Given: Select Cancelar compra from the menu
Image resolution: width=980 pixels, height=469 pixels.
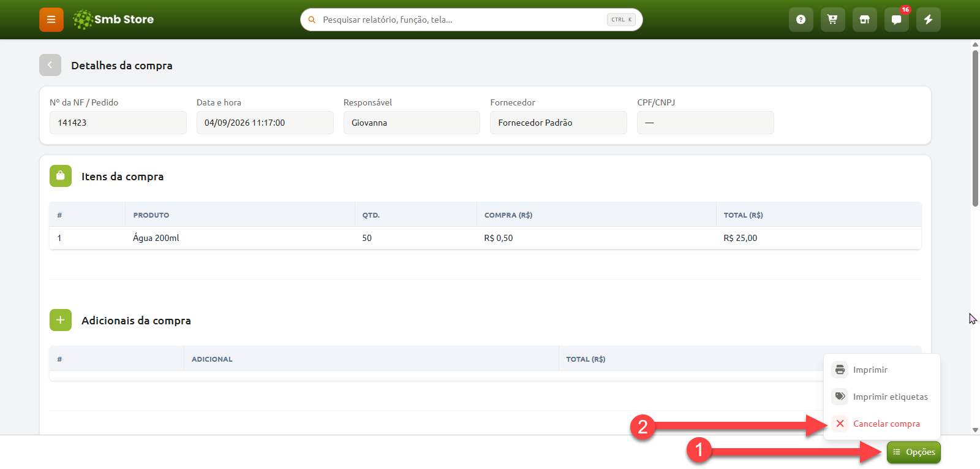Looking at the screenshot, I should point(882,424).
